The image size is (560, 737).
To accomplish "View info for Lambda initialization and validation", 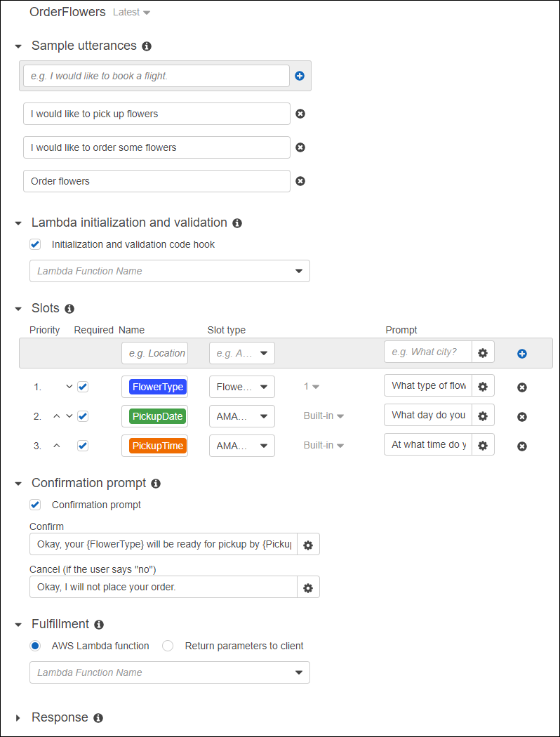I will click(x=237, y=223).
